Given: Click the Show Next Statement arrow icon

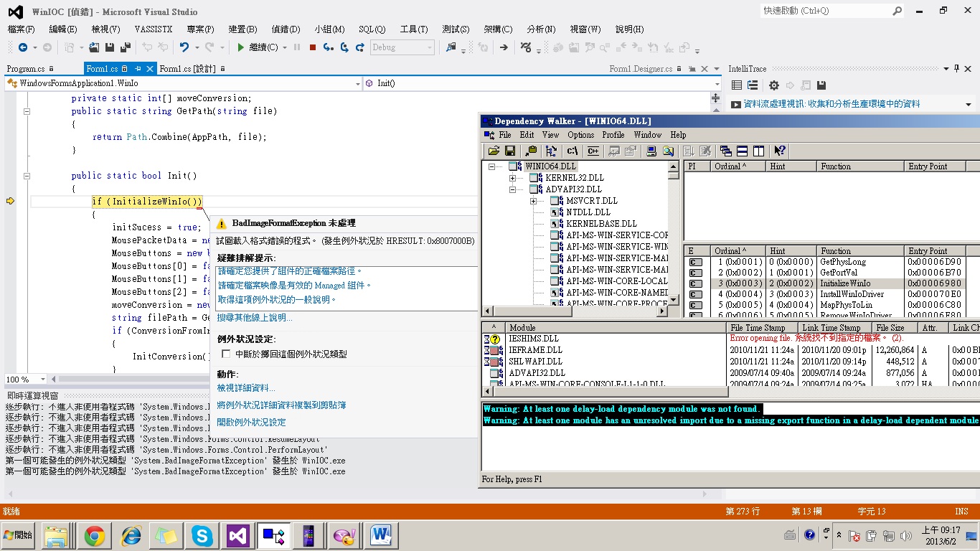Looking at the screenshot, I should pyautogui.click(x=504, y=47).
